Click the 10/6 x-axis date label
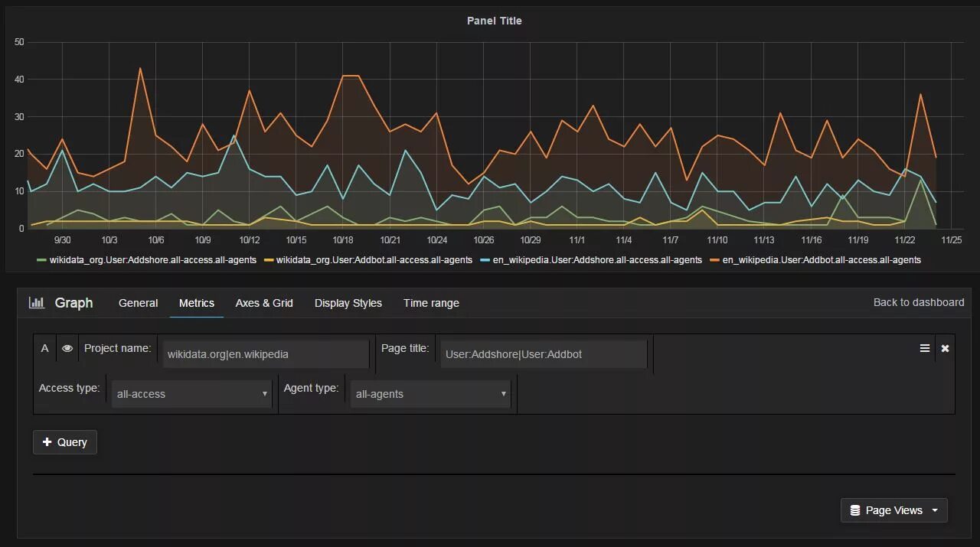 (x=156, y=239)
